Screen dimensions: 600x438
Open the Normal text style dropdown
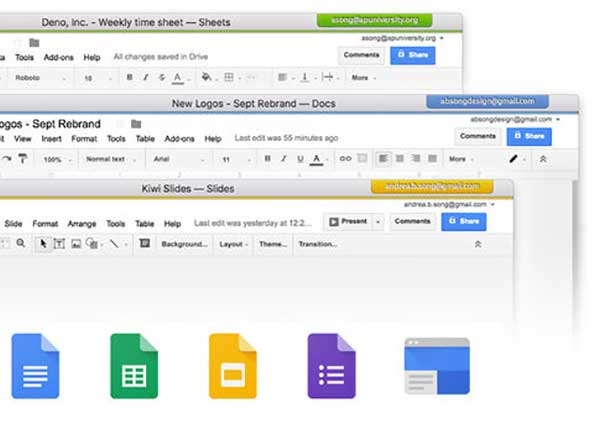[x=111, y=159]
